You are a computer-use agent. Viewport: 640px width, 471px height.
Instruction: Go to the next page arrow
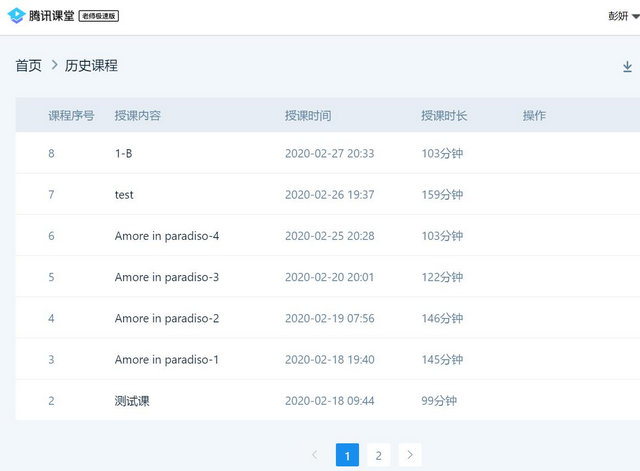click(x=410, y=455)
